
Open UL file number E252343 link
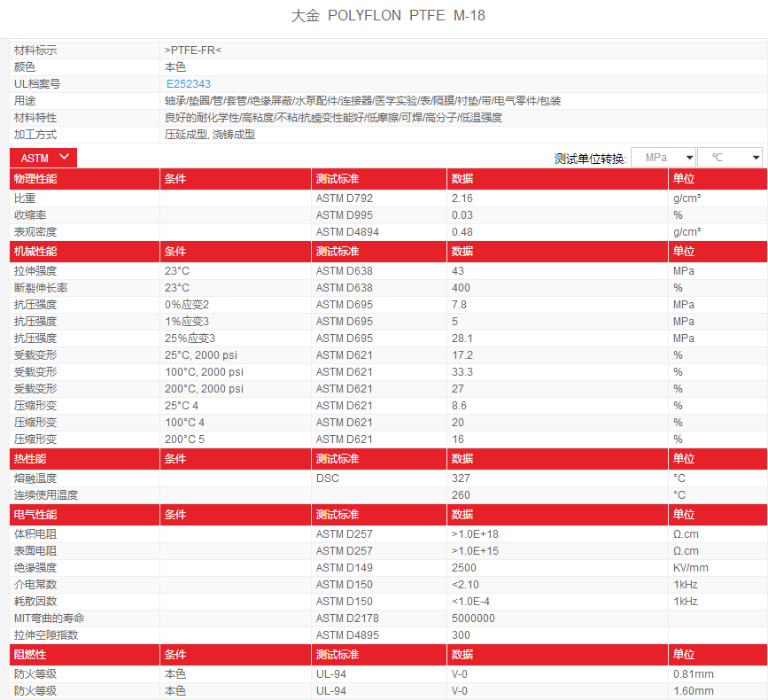coord(189,84)
